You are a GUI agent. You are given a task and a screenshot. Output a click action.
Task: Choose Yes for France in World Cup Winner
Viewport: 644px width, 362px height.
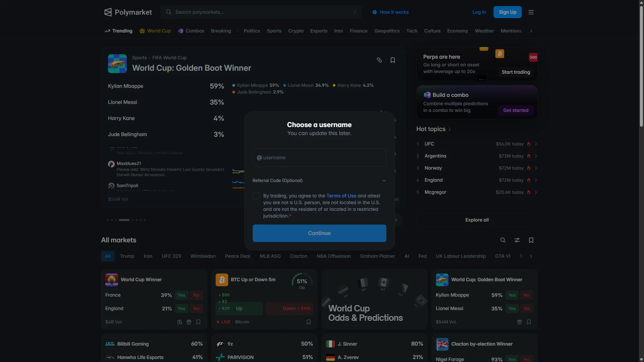pyautogui.click(x=181, y=295)
